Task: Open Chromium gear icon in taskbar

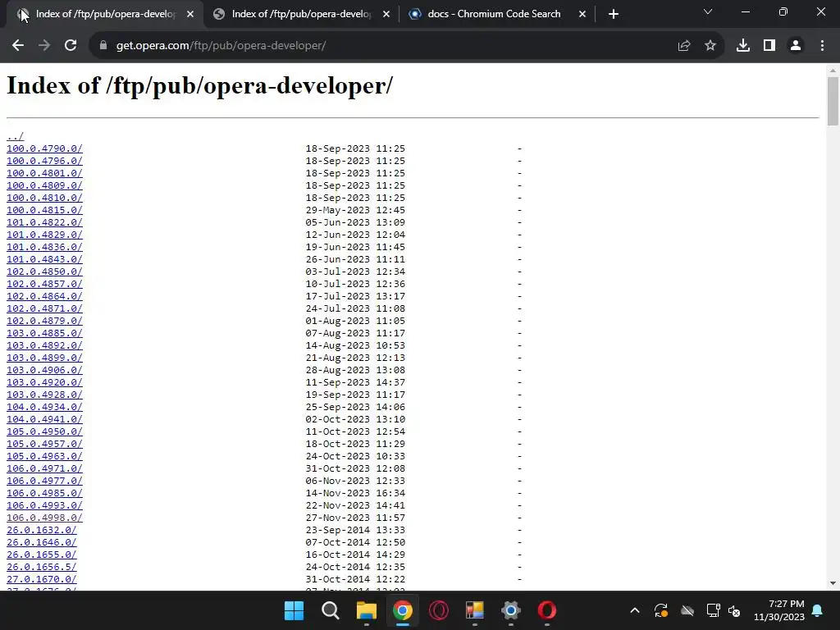Action: point(511,610)
